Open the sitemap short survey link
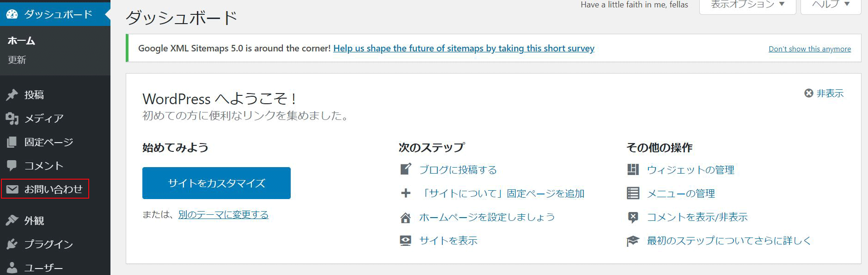 (x=464, y=49)
